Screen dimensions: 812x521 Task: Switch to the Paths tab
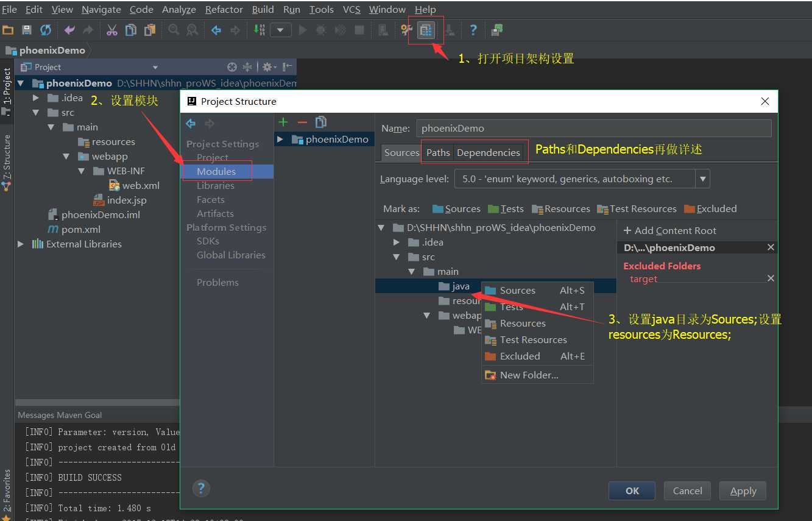pos(438,153)
